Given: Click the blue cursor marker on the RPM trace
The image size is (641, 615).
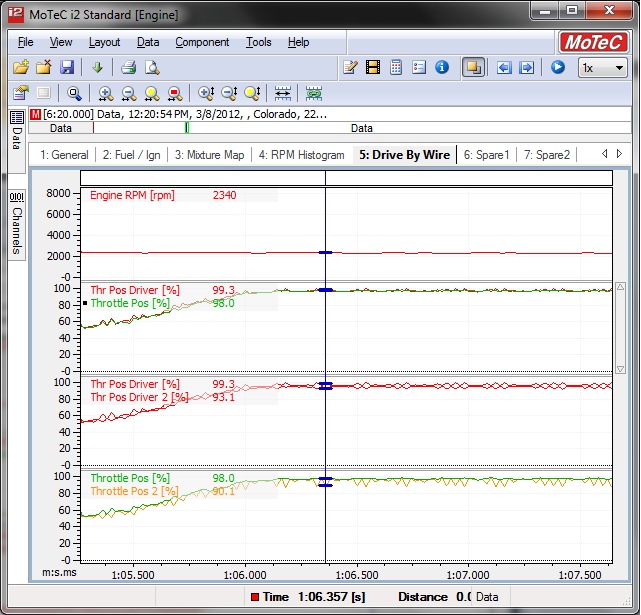Looking at the screenshot, I should 325,253.
